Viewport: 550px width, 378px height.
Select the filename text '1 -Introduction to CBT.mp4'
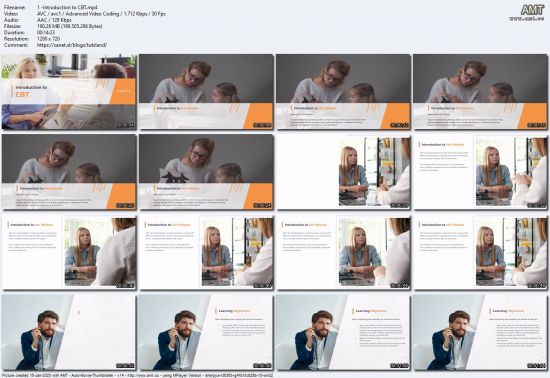(x=67, y=7)
